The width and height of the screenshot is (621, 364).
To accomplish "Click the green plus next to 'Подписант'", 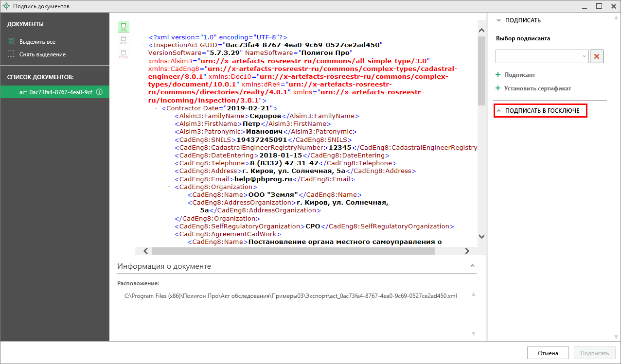I will (498, 75).
